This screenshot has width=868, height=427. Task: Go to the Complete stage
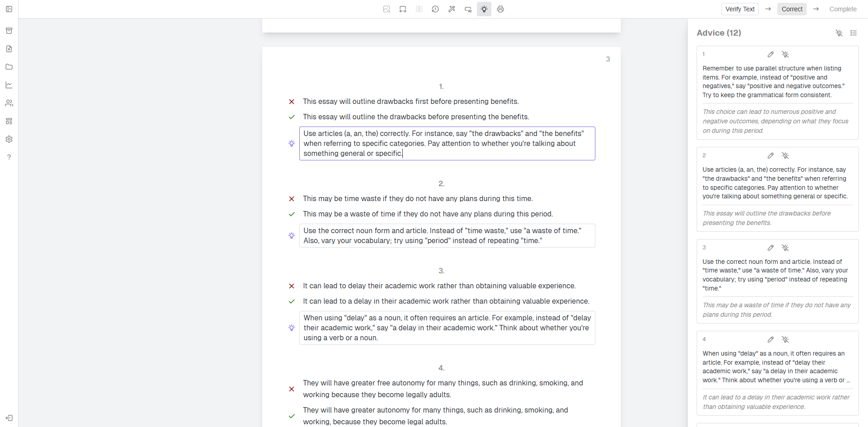click(x=843, y=9)
